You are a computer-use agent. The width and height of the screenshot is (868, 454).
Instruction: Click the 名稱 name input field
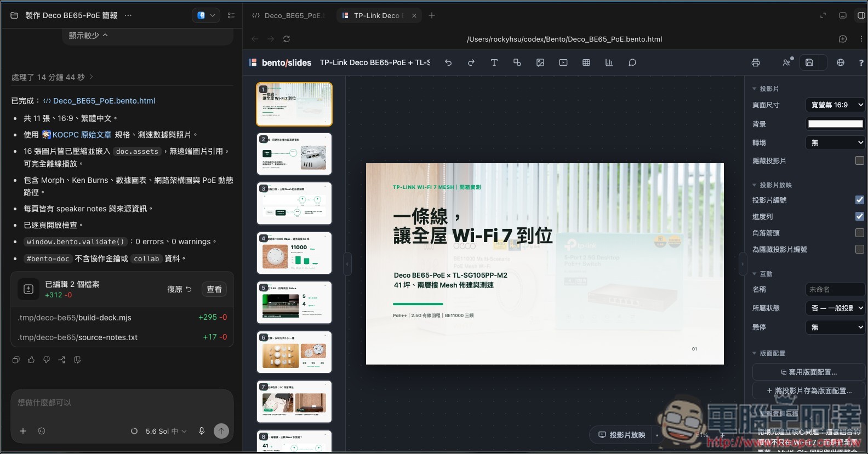pos(836,289)
